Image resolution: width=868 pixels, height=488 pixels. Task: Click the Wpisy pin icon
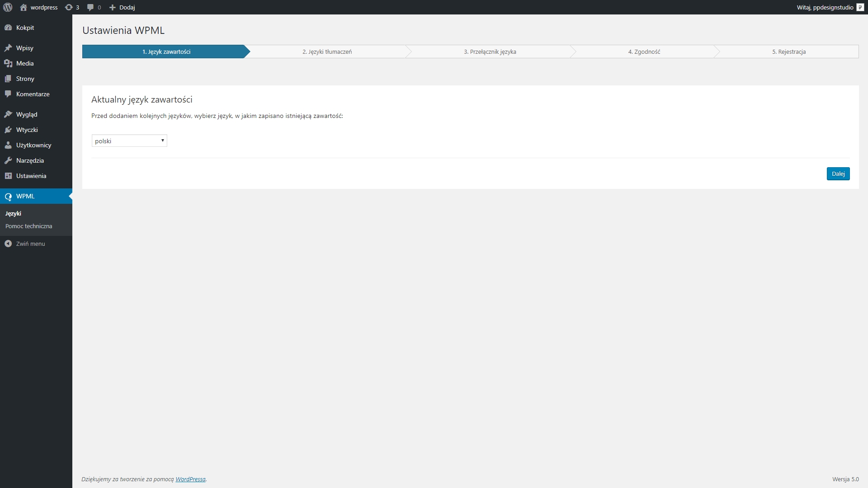coord(8,48)
